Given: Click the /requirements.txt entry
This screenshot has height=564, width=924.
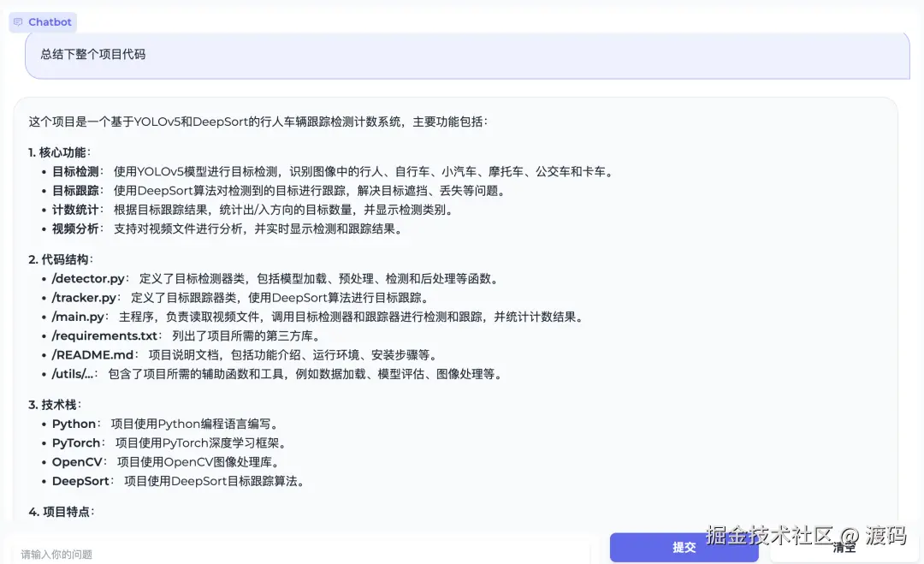Looking at the screenshot, I should coord(187,336).
